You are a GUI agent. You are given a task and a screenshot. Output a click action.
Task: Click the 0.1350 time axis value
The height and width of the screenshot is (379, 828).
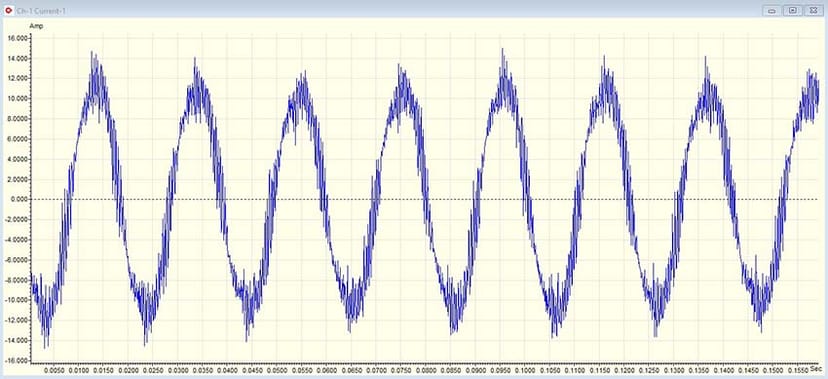click(699, 371)
